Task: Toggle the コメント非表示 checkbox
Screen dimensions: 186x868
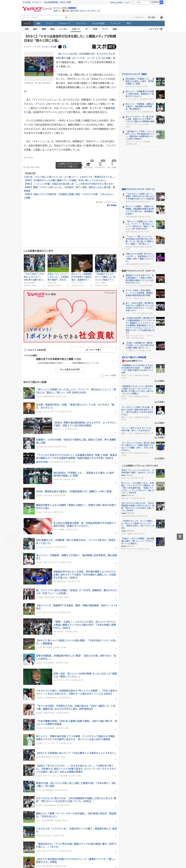Action: pos(102,375)
